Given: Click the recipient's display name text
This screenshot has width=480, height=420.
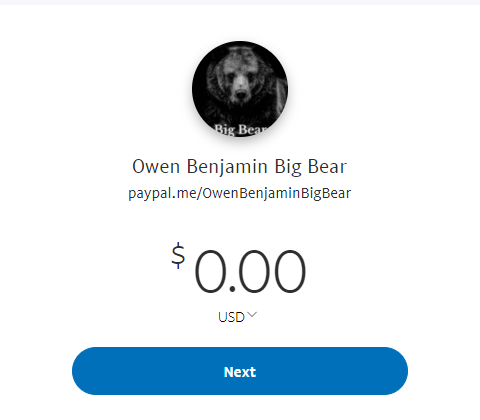Looking at the screenshot, I should click(240, 166).
